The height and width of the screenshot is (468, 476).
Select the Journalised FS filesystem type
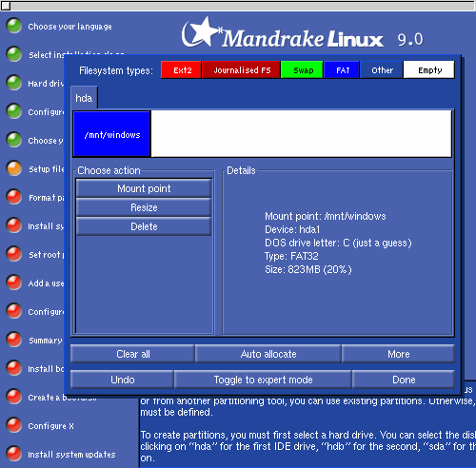(241, 69)
